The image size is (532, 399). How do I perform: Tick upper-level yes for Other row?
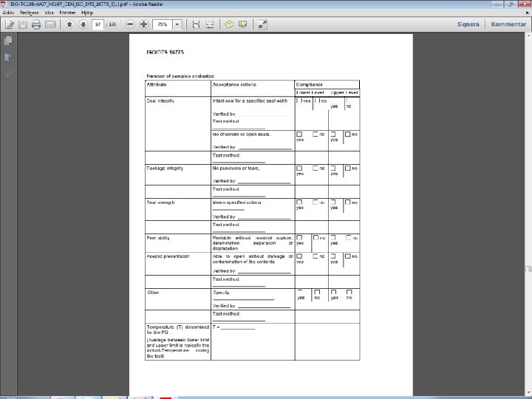333,292
